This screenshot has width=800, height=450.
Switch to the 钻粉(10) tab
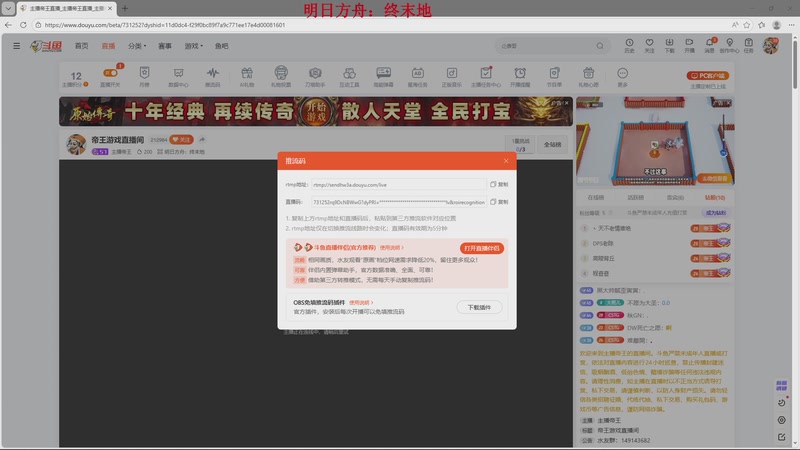tap(715, 197)
